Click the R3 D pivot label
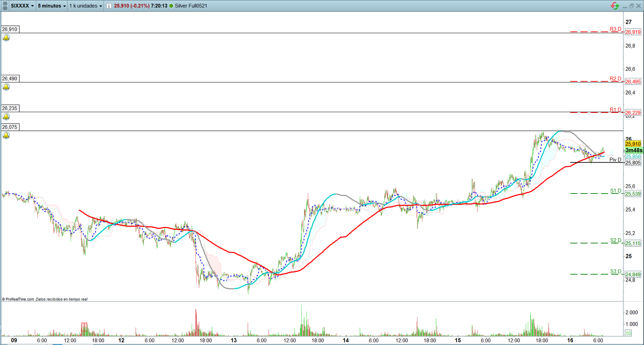 point(615,29)
